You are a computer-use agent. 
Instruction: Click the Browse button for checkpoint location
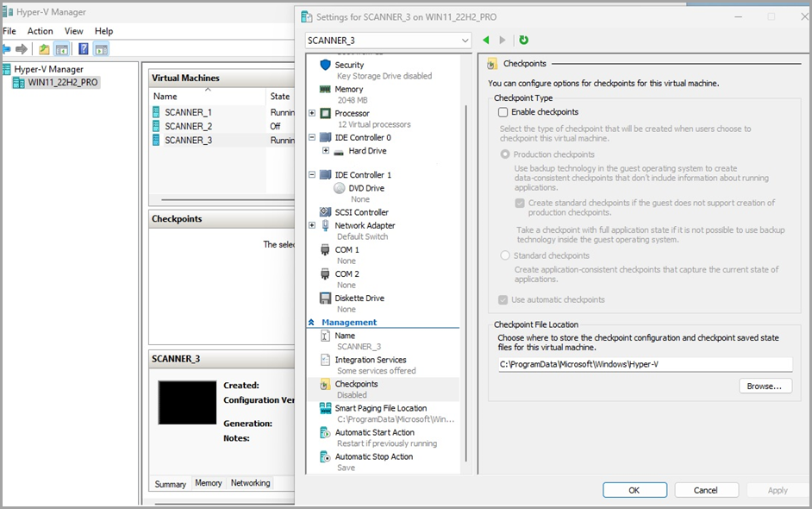pos(765,386)
